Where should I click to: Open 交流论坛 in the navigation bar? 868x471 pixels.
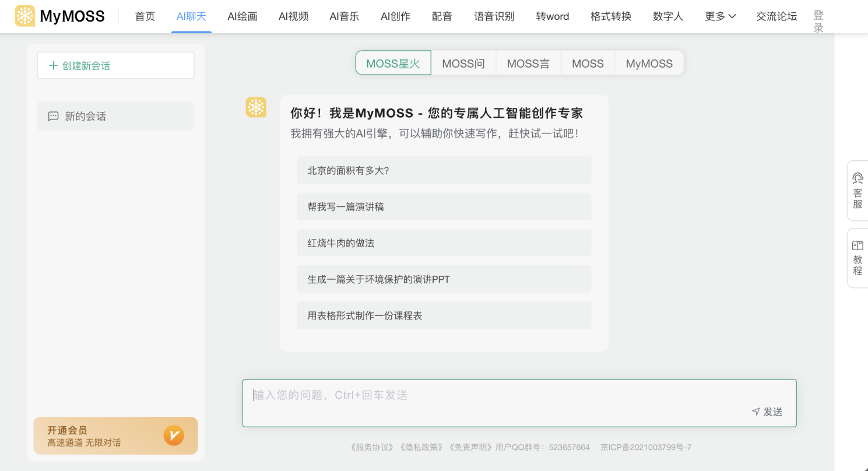click(776, 16)
